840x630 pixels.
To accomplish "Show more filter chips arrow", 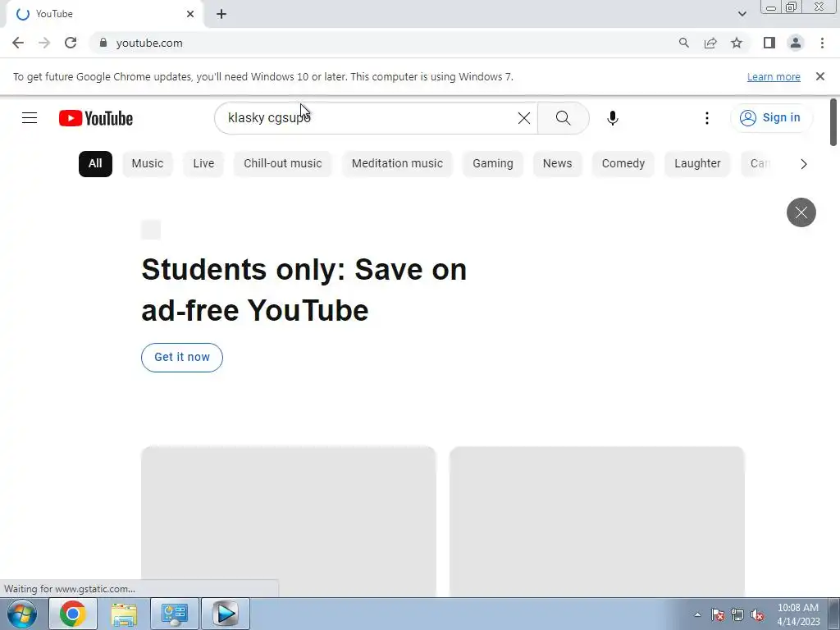I will click(x=803, y=164).
